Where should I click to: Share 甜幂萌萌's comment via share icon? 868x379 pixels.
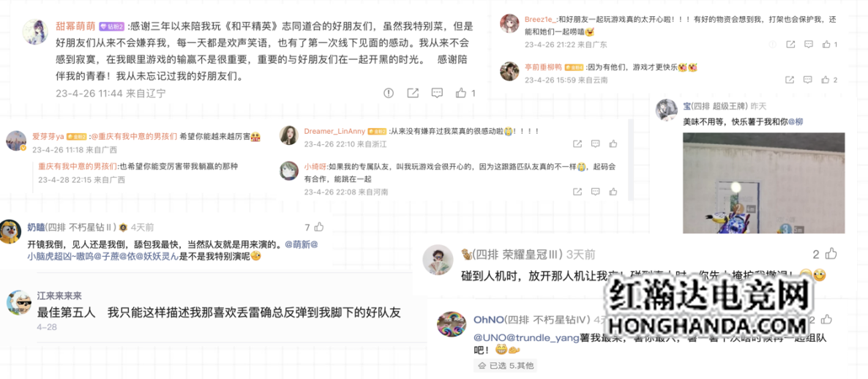pyautogui.click(x=413, y=93)
